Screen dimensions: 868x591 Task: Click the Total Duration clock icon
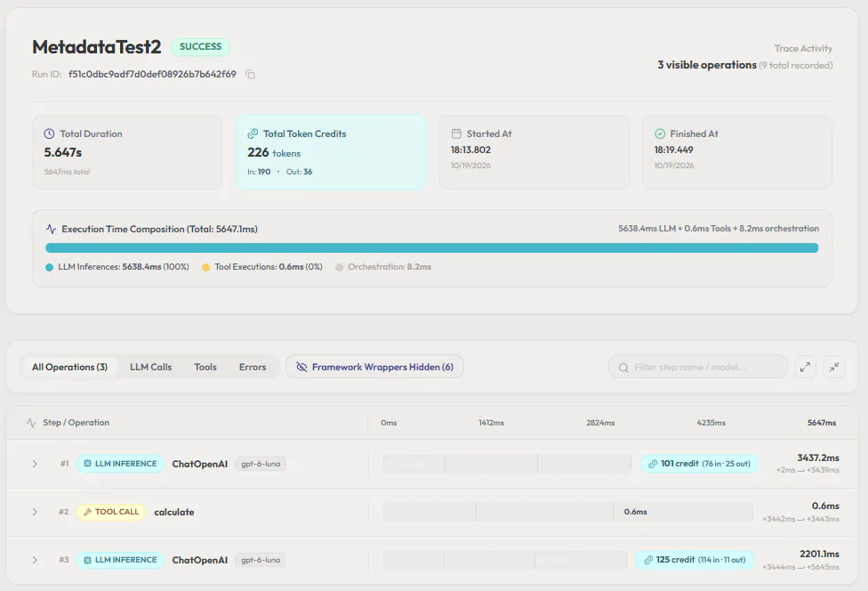point(49,134)
